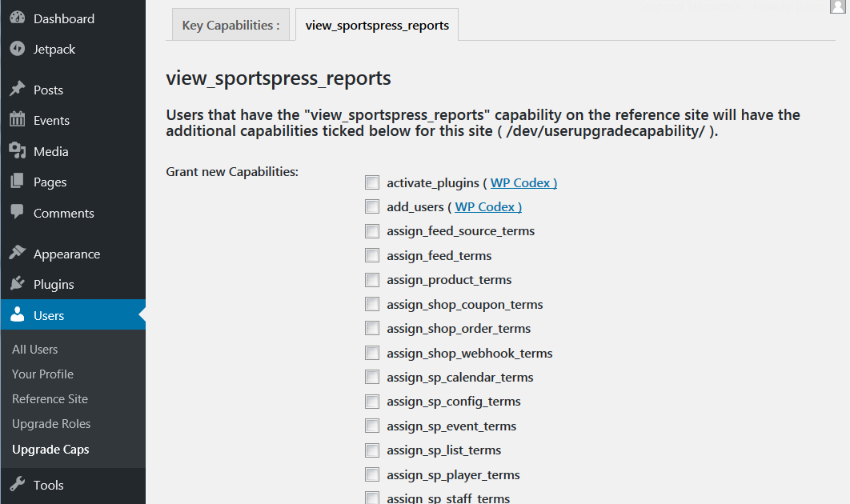This screenshot has height=504, width=850.
Task: Open Upgrade Caps submenu link
Action: (50, 450)
